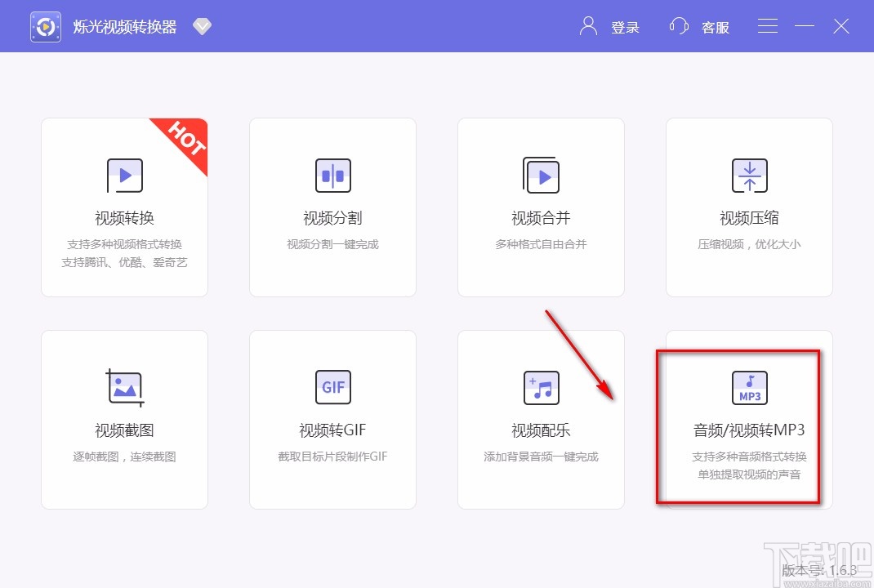Select the 视频截图 video screenshot icon
This screenshot has height=588, width=874.
124,387
